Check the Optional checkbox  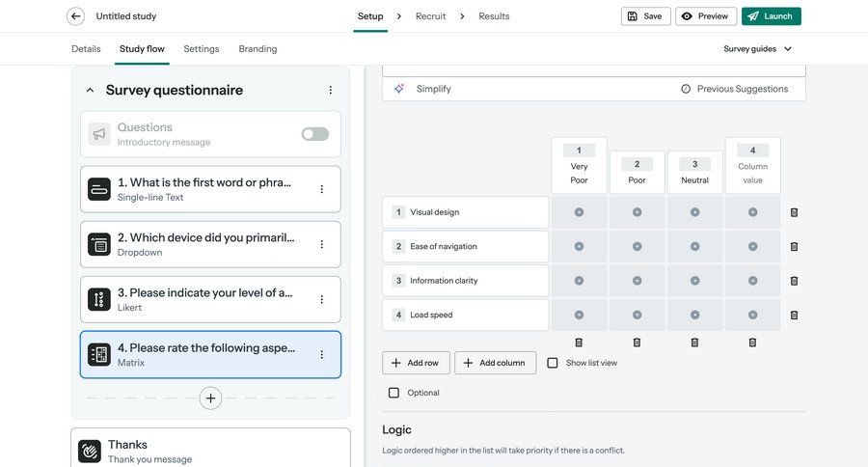pos(393,393)
